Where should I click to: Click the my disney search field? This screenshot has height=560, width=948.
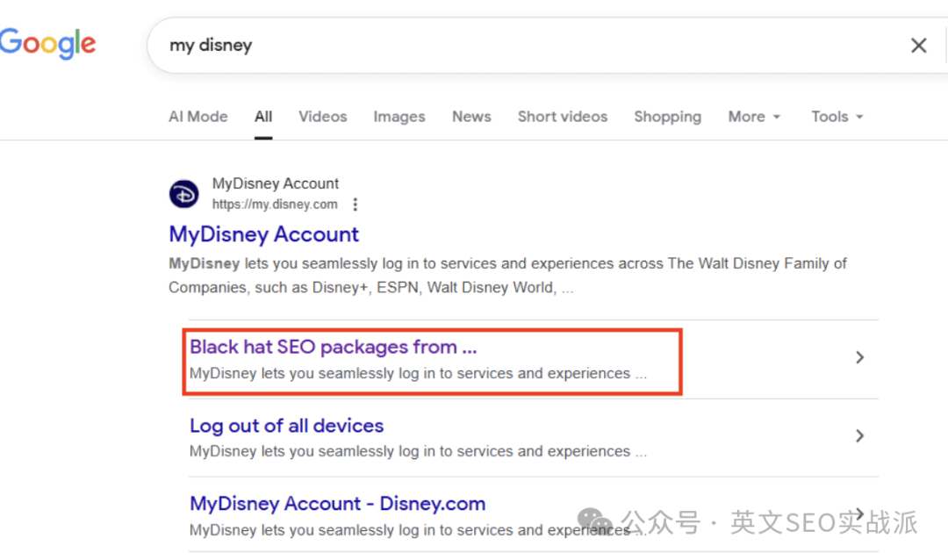(x=532, y=46)
